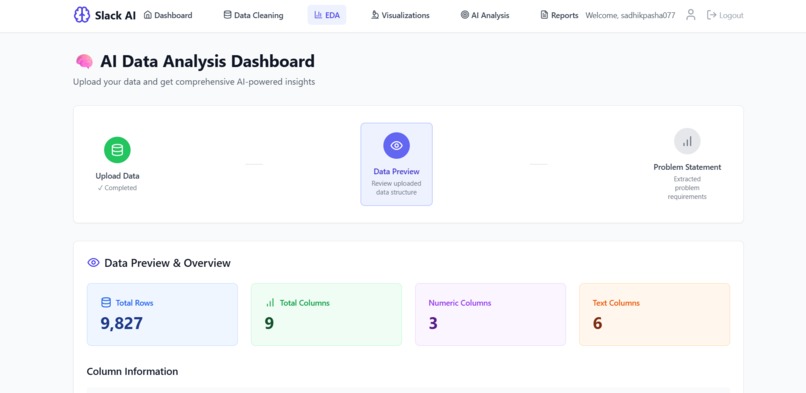
Task: Click the Data Preview & Overview heading
Action: point(168,263)
